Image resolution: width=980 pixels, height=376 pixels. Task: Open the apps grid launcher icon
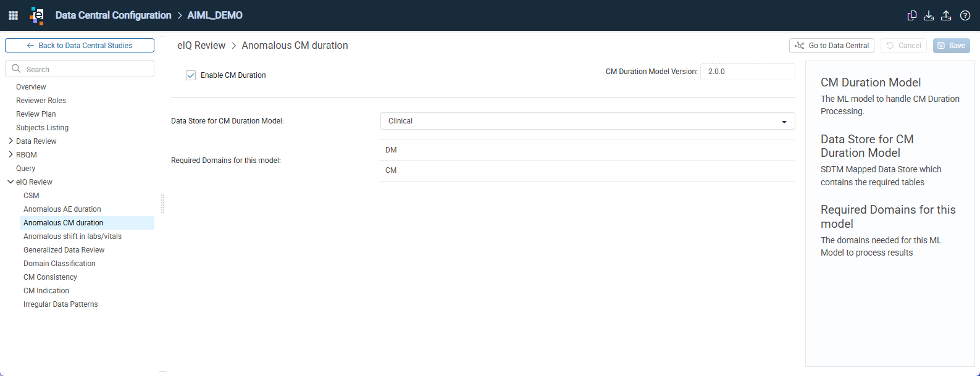tap(13, 15)
